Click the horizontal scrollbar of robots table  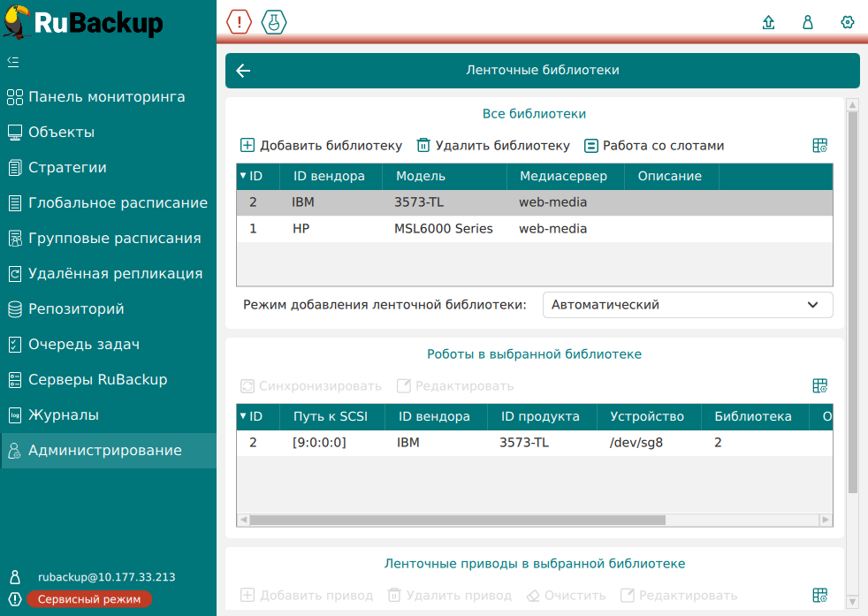tap(457, 521)
